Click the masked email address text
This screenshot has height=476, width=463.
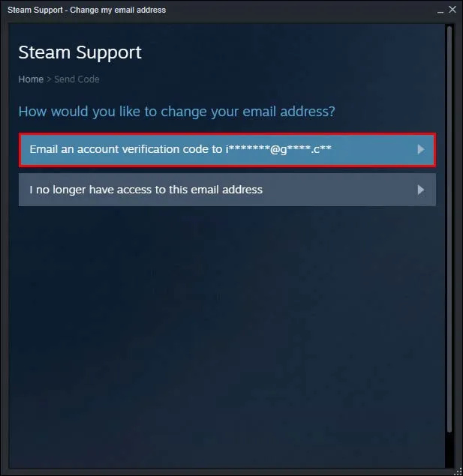coord(278,149)
